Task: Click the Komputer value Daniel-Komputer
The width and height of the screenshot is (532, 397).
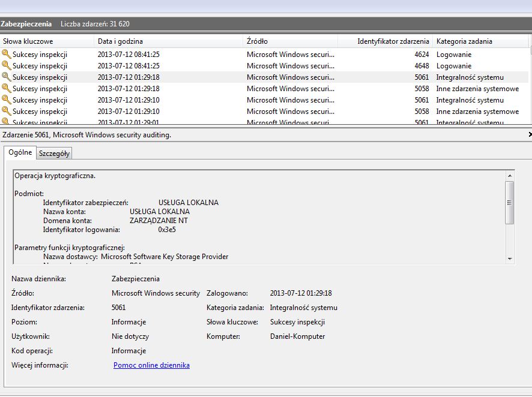Action: (298, 336)
